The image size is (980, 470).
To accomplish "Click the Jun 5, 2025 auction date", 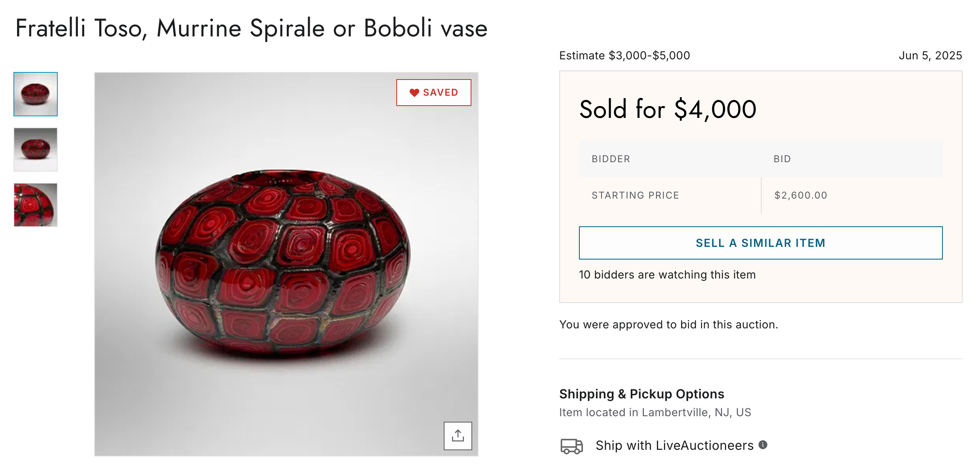I will point(930,55).
